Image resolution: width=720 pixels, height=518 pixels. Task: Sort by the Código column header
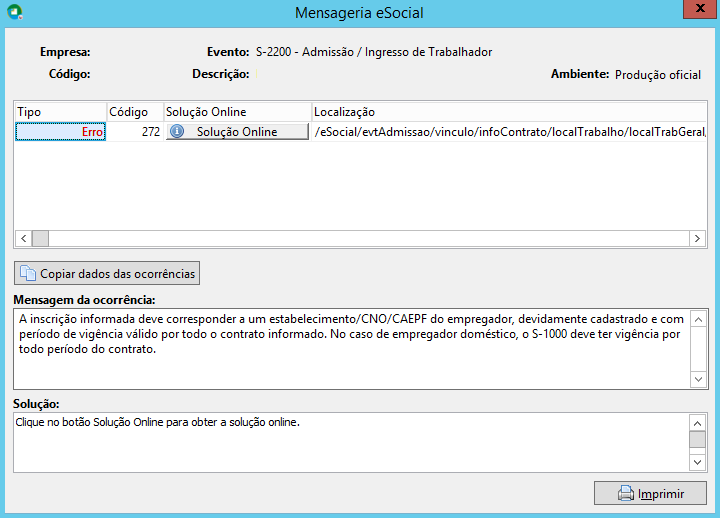pyautogui.click(x=135, y=112)
